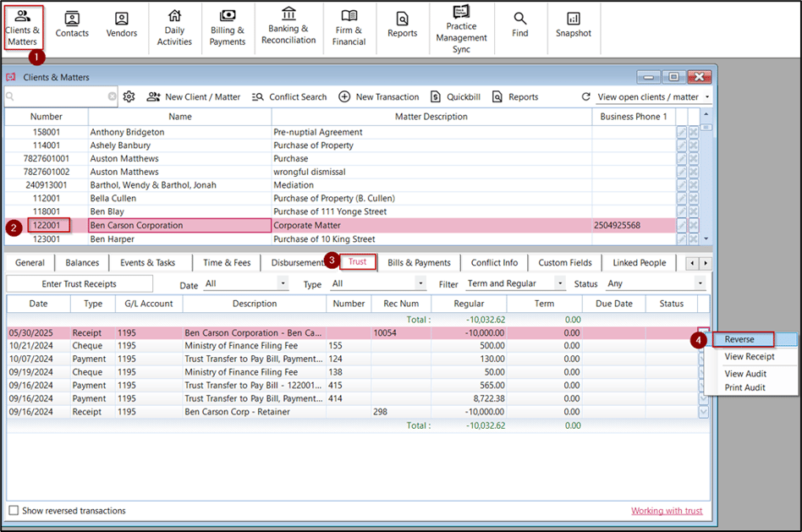Click the Quickbill toolbar icon
The height and width of the screenshot is (532, 802).
tap(456, 96)
